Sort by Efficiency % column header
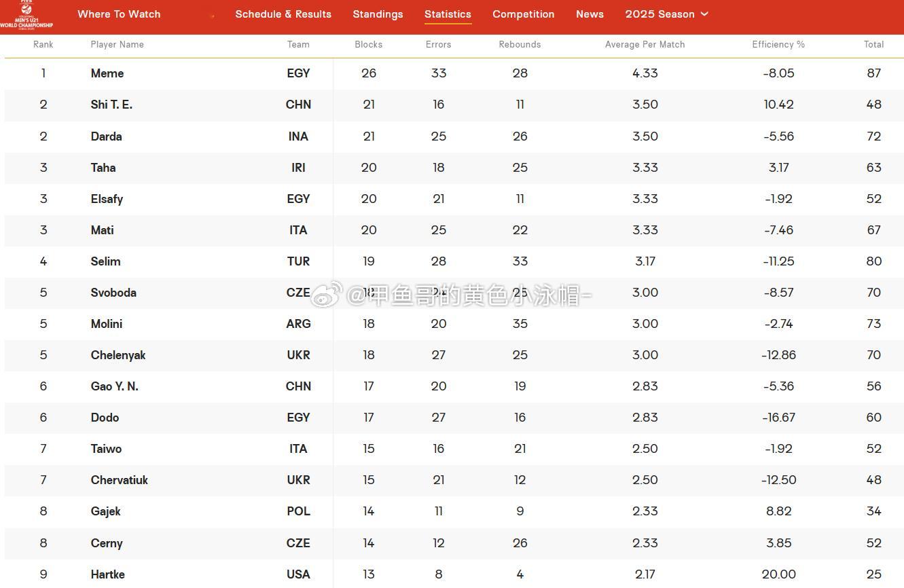904x588 pixels. click(x=778, y=45)
